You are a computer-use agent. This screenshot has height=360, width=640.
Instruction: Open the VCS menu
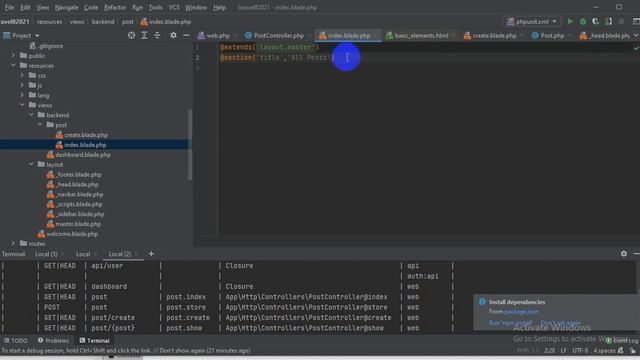[174, 7]
